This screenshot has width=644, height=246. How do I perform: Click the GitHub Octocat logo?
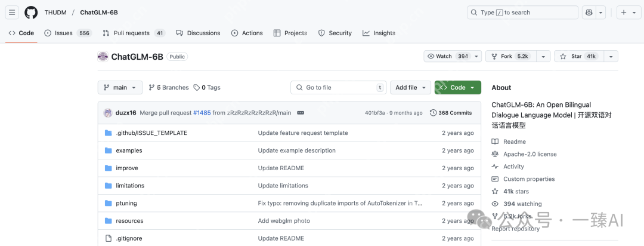coord(31,13)
